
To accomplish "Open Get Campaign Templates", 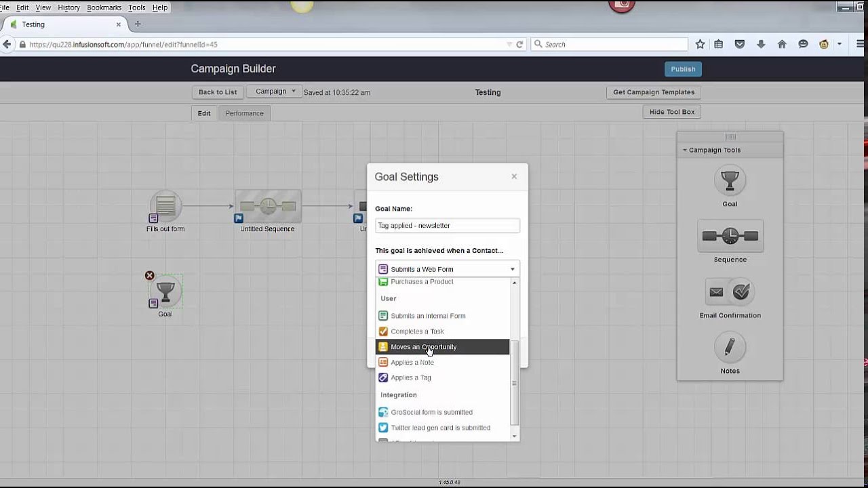I will pyautogui.click(x=654, y=92).
